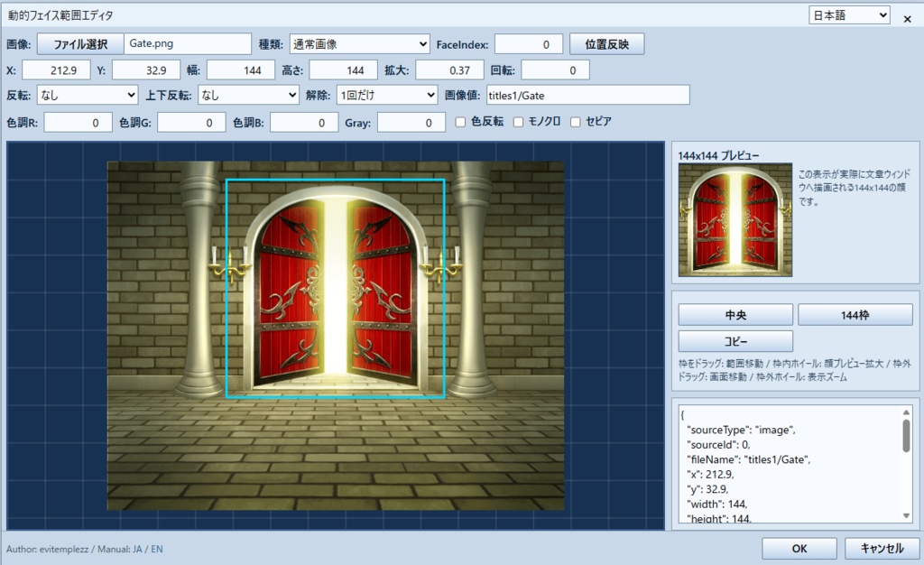This screenshot has width=924, height=565.
Task: Click the 拡大 scale input field
Action: click(449, 70)
